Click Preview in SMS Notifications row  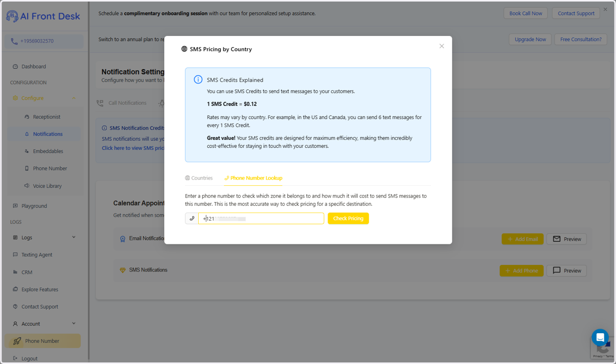point(567,271)
